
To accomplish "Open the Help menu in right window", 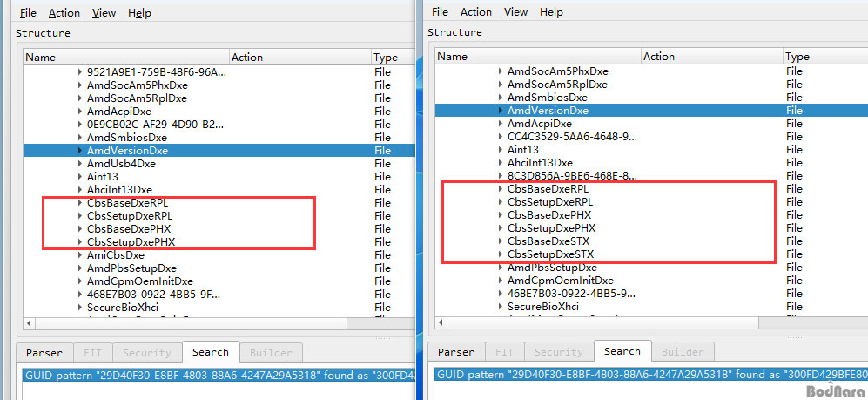I will coord(550,12).
